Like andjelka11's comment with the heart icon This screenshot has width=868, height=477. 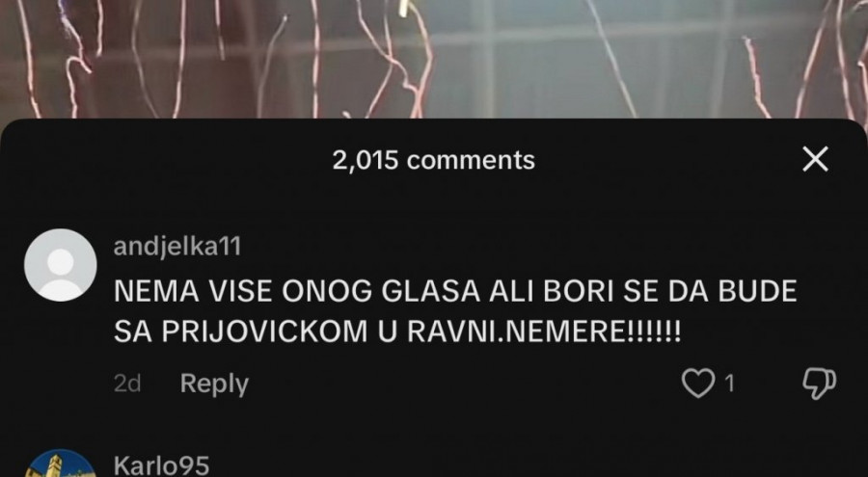click(698, 384)
